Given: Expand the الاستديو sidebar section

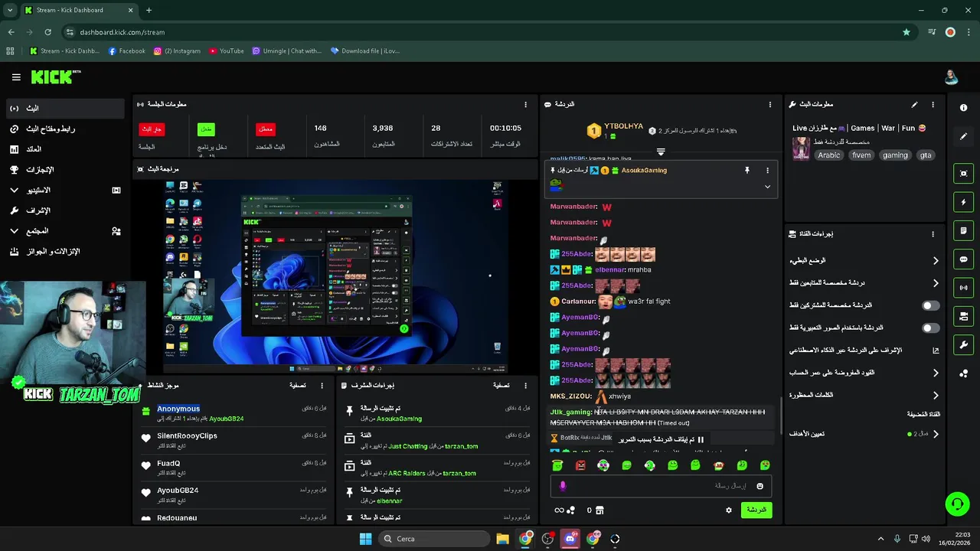Looking at the screenshot, I should tap(65, 190).
